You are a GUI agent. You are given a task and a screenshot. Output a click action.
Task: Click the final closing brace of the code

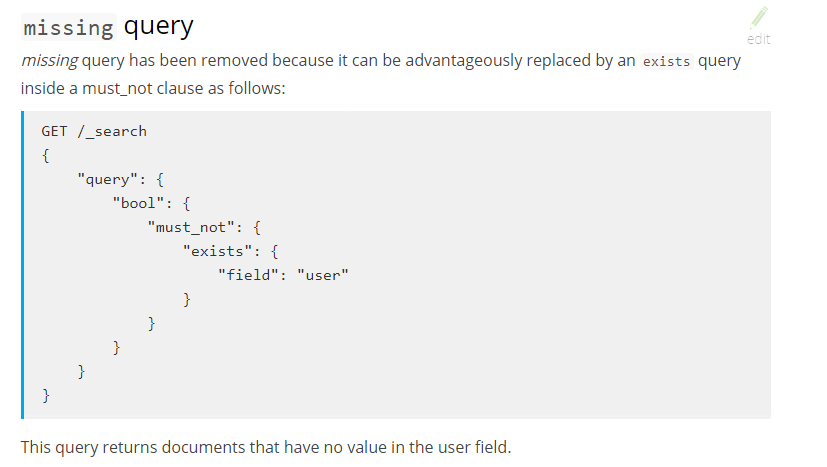tap(46, 395)
